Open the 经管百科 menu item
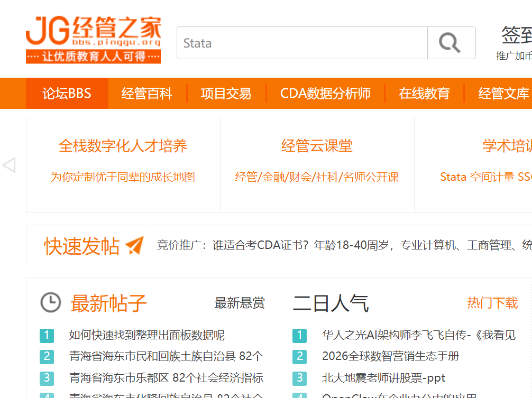This screenshot has height=398, width=532. click(147, 94)
